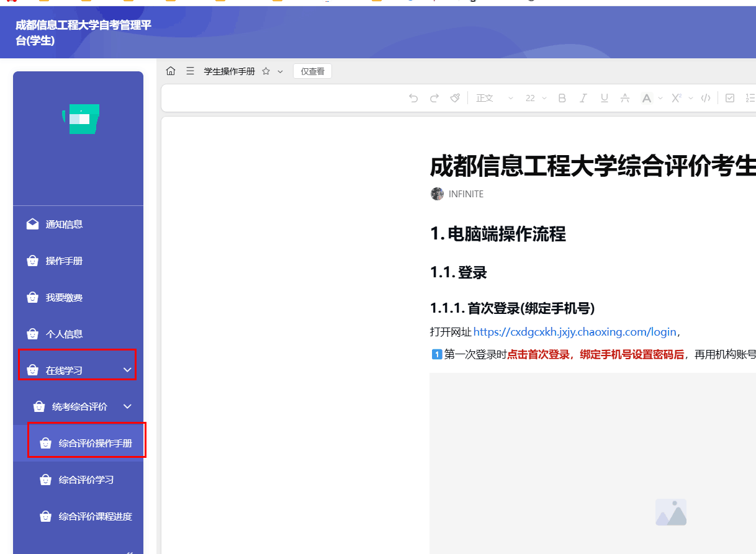
Task: Click the font color A icon
Action: pos(647,98)
